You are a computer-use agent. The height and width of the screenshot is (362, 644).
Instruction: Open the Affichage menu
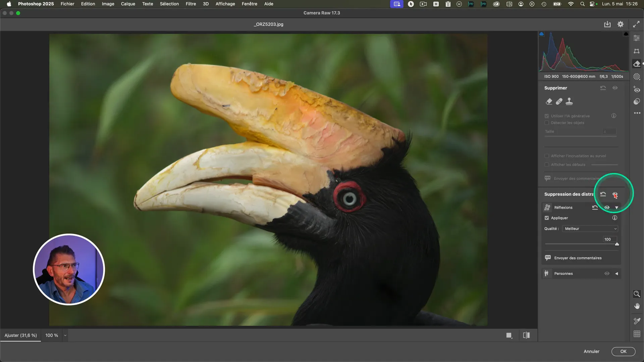[x=225, y=4]
